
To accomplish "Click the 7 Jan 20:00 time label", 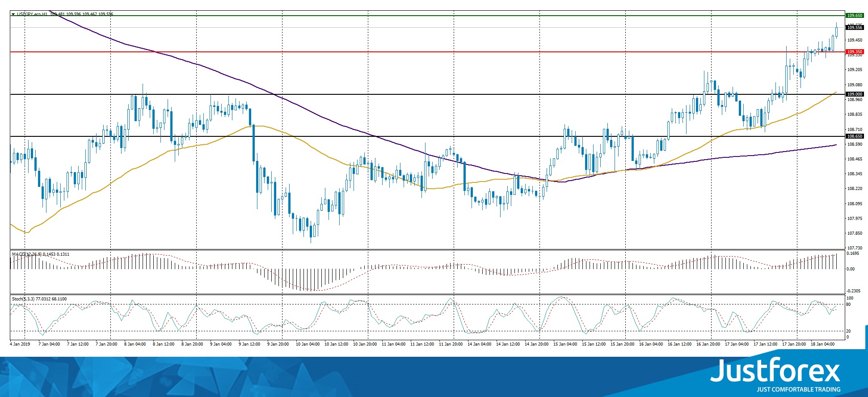I will click(106, 344).
